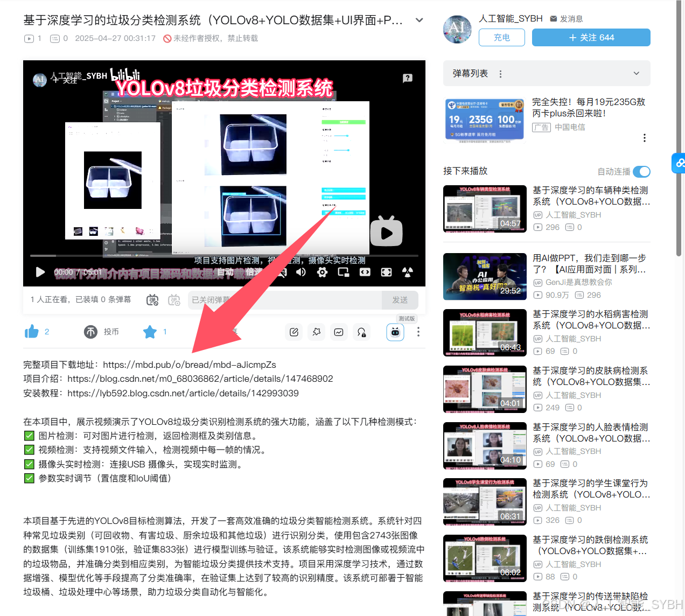Click the ad title 完全失控！每月19元235G

(x=589, y=108)
